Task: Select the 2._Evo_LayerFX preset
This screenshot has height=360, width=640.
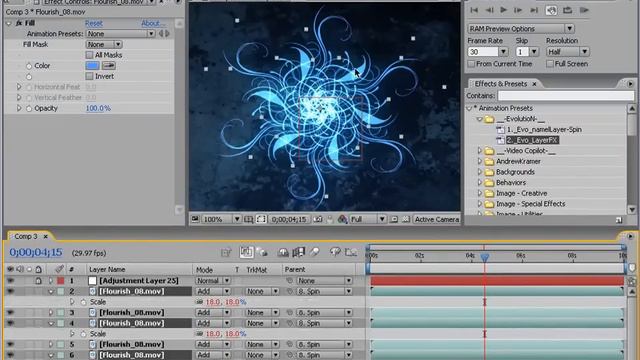Action: point(532,140)
